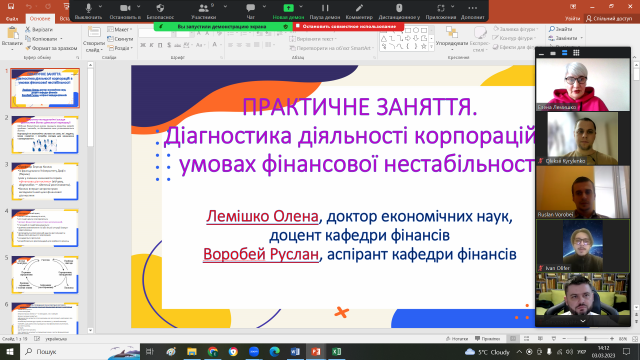The image size is (640, 360).
Task: Open Excel from Windows taskbar
Action: coord(336,351)
